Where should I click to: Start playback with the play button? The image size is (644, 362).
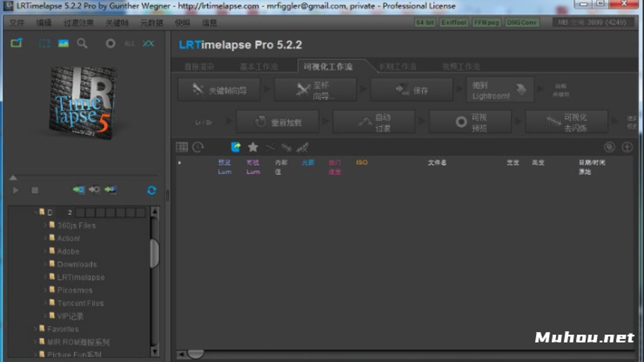[x=16, y=190]
